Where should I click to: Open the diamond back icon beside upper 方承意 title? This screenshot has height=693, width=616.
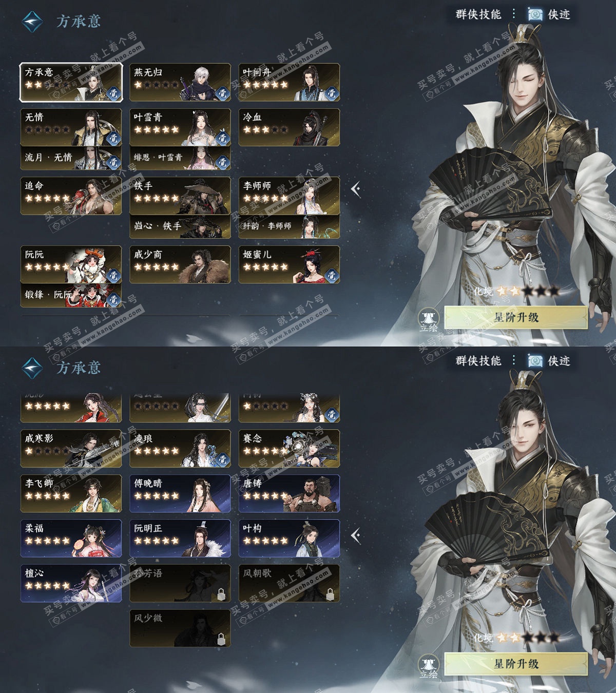point(32,22)
